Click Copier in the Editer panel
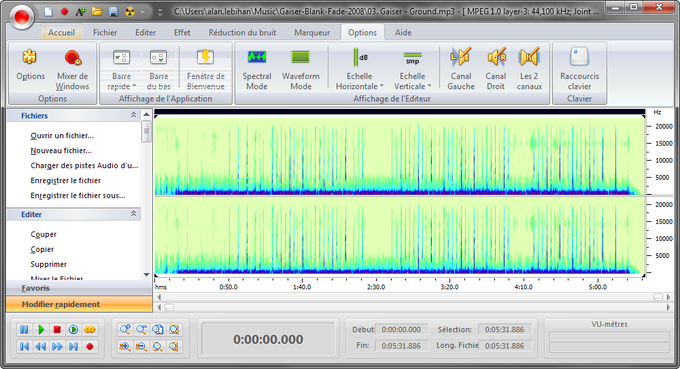The height and width of the screenshot is (369, 680). [x=42, y=249]
